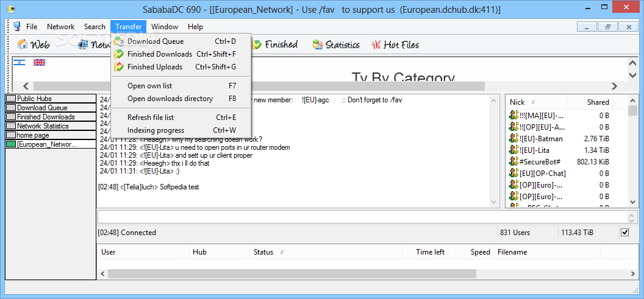644x299 pixels.
Task: Click the Network toolbar icon
Action: [x=82, y=44]
